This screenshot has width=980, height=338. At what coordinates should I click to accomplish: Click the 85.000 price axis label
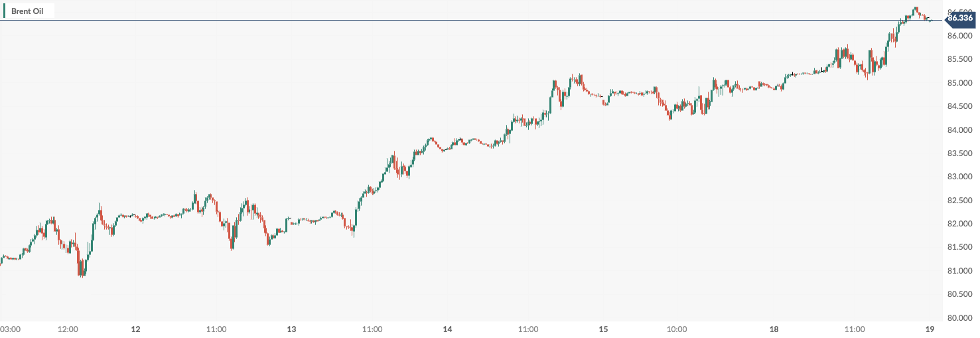(x=959, y=83)
